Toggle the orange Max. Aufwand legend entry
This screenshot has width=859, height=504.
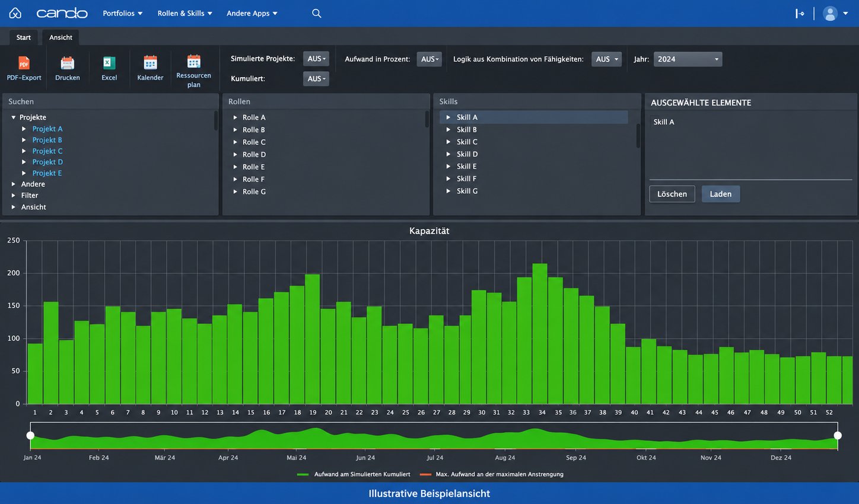[x=492, y=474]
